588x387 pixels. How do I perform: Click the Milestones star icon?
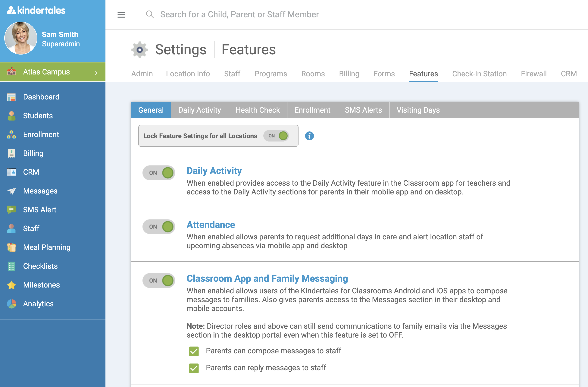(x=11, y=285)
